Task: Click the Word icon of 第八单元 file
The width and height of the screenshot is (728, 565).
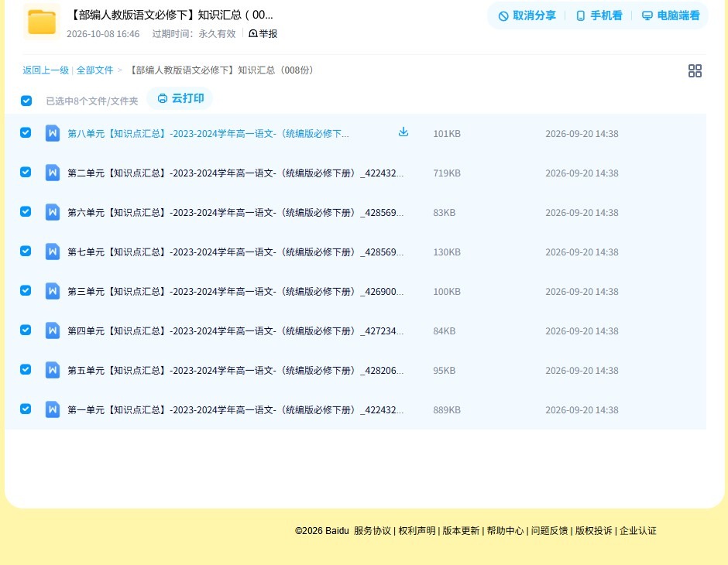Action: pos(53,134)
